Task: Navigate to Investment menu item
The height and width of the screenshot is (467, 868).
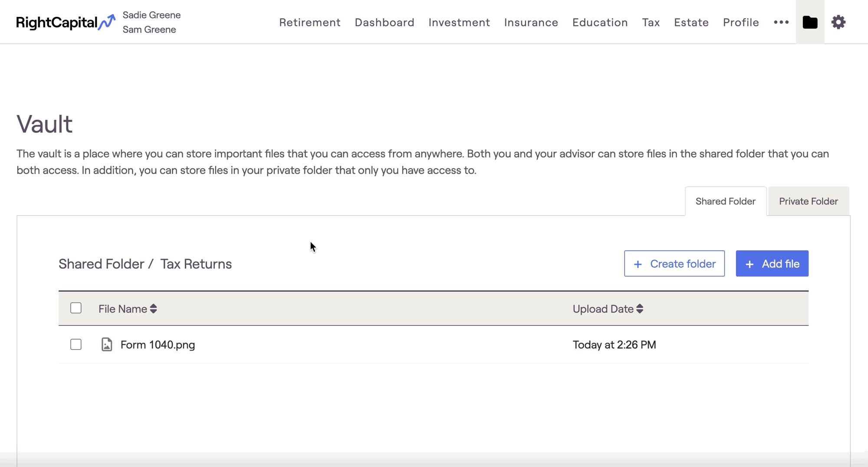Action: [x=459, y=22]
